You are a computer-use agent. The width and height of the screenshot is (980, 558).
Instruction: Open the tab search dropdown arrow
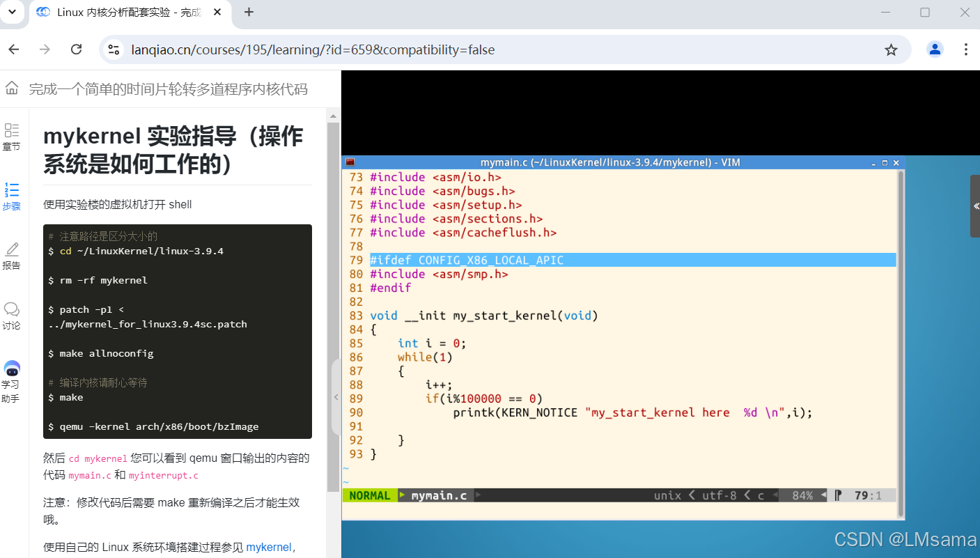point(12,12)
